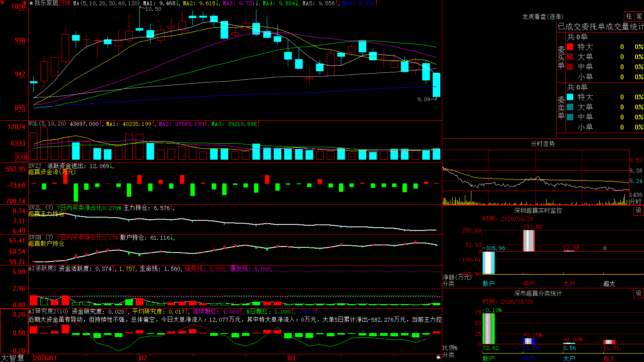The height and width of the screenshot is (362, 644).
Task: Click the 已成交委托单成交量统计 header
Action: click(x=601, y=27)
